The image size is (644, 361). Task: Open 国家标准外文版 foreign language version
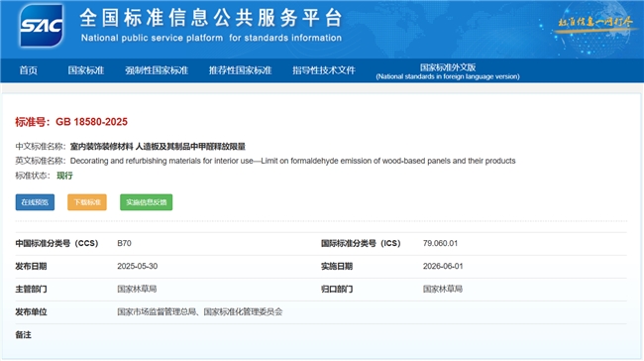[448, 71]
